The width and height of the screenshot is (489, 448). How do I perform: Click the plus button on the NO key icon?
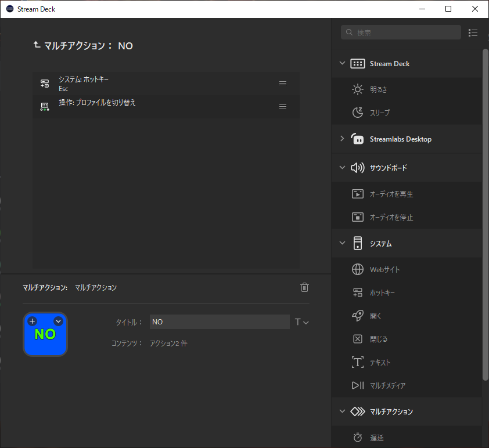coord(33,321)
